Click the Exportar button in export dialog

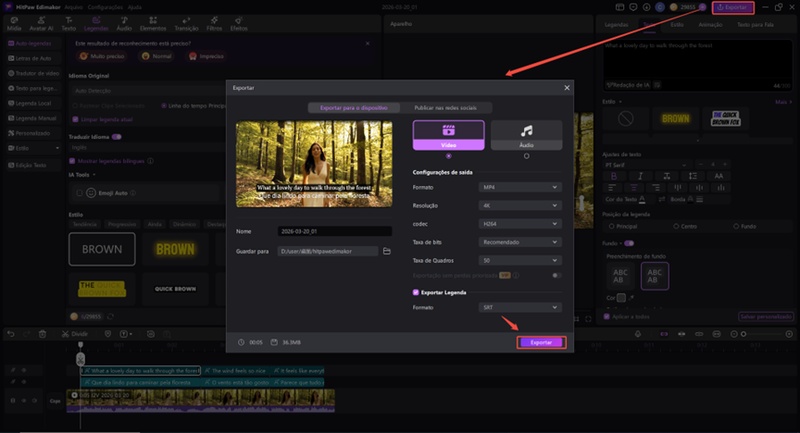541,342
